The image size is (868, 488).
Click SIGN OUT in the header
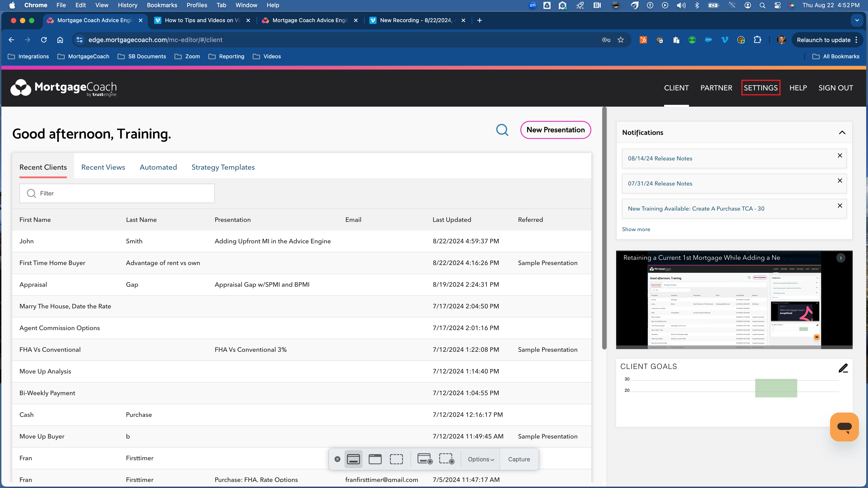[x=836, y=88]
